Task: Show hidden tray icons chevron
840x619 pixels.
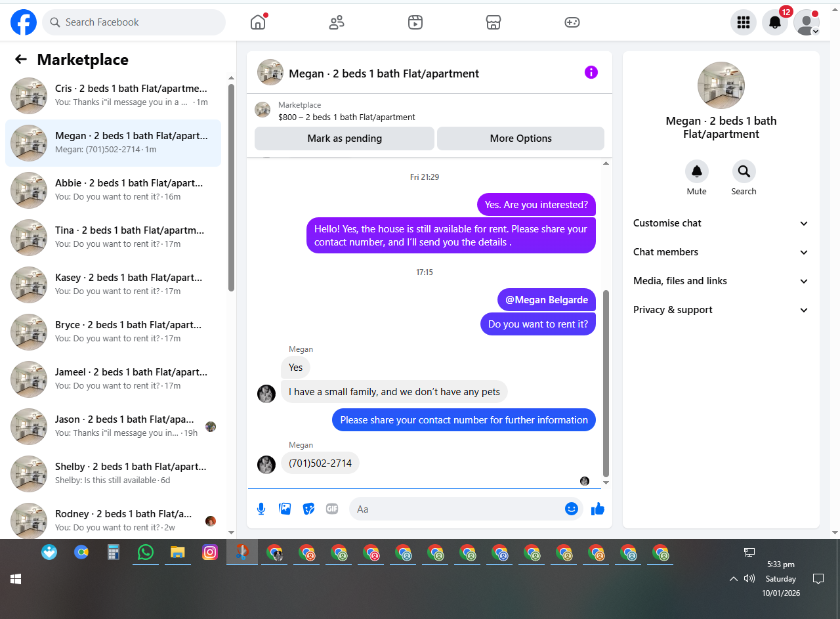Action: coord(734,579)
